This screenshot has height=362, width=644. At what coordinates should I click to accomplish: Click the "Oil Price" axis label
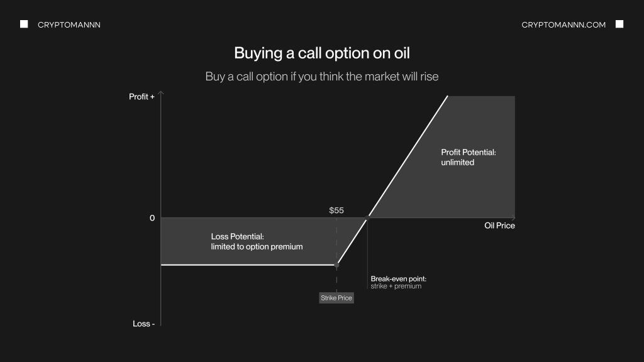499,226
